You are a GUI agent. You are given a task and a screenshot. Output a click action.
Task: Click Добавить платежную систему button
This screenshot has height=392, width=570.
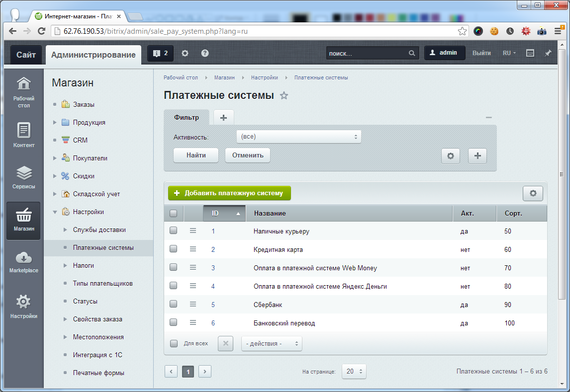229,193
